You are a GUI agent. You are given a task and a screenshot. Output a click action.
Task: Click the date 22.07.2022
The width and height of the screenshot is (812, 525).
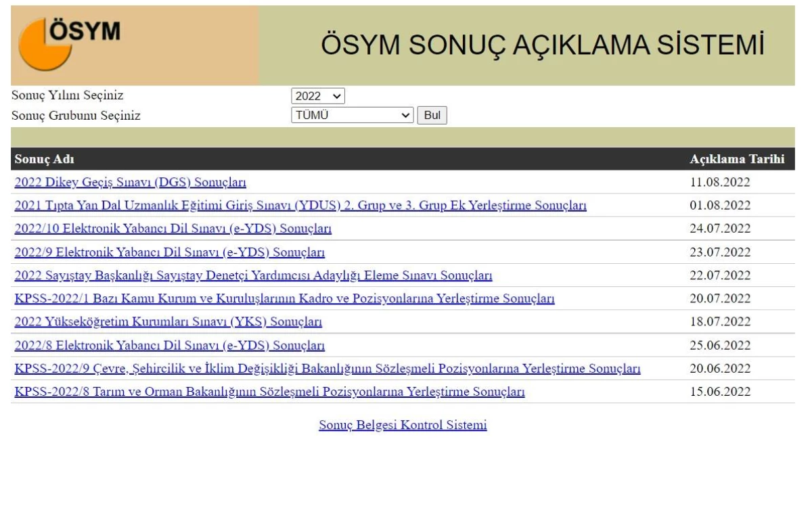click(x=720, y=275)
